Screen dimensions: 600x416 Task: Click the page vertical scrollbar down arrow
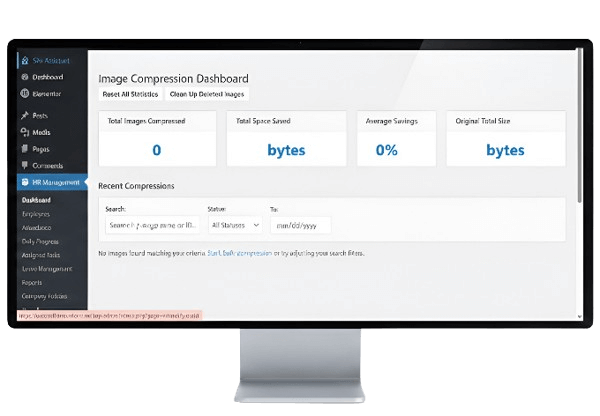[581, 316]
